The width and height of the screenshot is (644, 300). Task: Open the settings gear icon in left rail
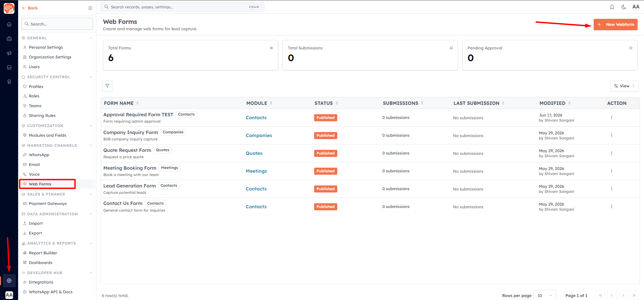click(9, 281)
